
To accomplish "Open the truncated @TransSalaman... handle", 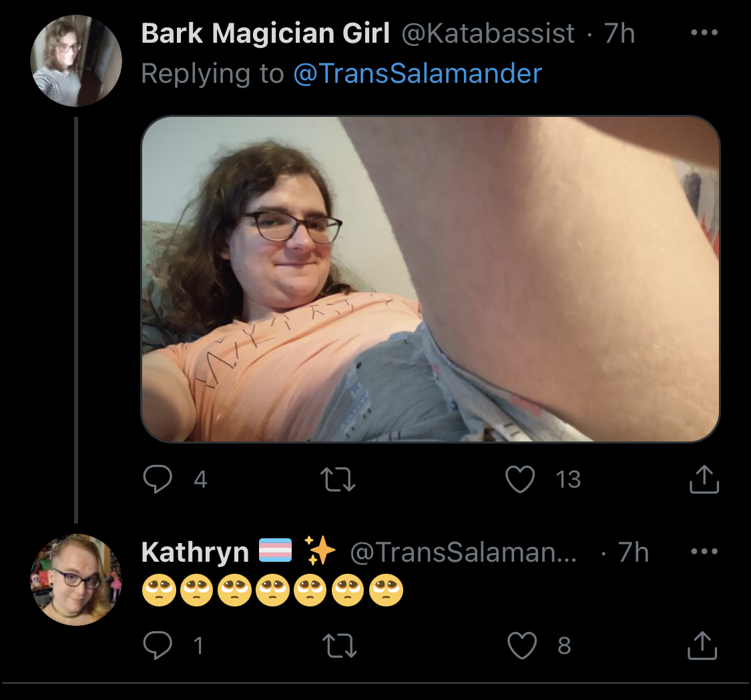I will coord(464,552).
